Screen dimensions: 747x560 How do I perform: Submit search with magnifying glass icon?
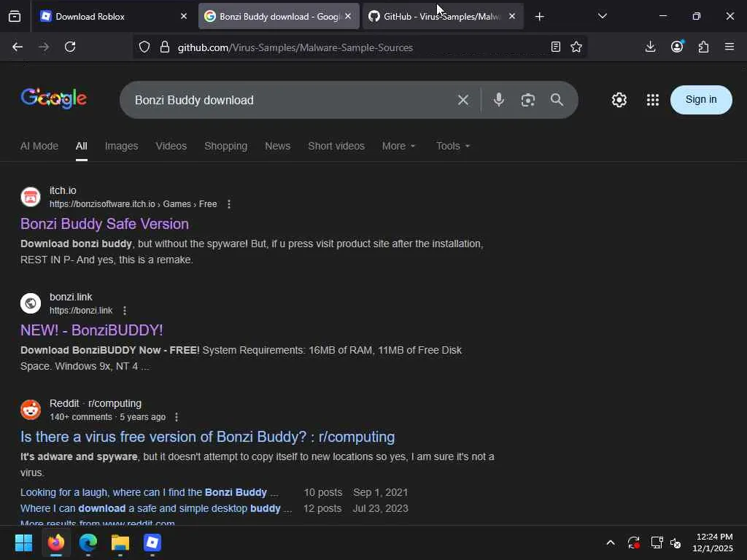point(557,99)
